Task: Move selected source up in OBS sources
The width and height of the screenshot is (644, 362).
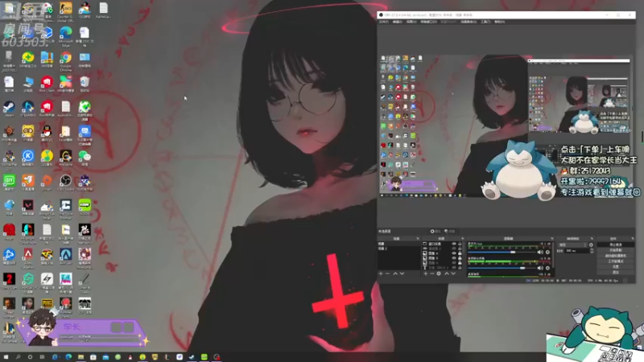Action: pos(447,274)
